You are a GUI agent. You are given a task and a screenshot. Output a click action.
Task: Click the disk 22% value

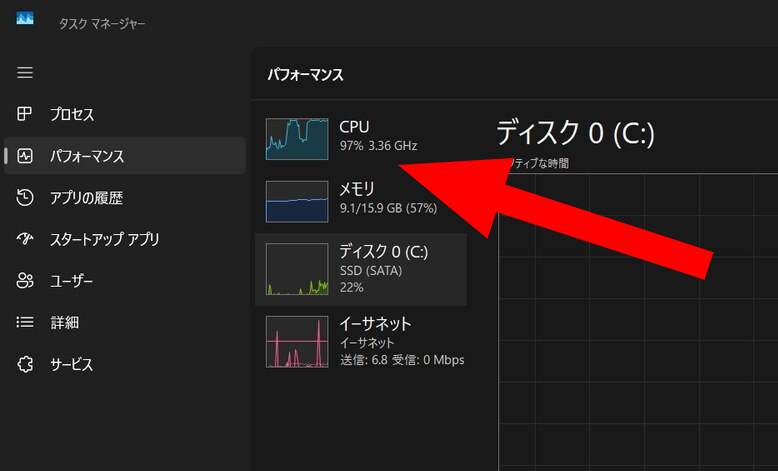[351, 287]
